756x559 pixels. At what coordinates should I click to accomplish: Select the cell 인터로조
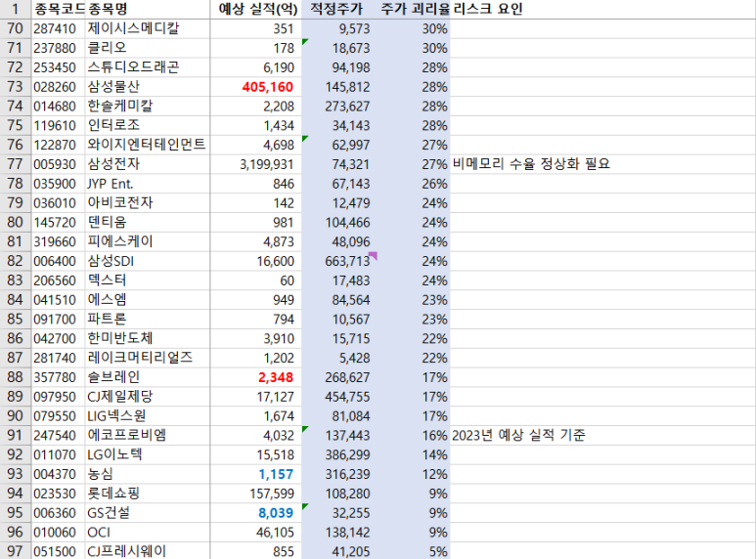(148, 126)
